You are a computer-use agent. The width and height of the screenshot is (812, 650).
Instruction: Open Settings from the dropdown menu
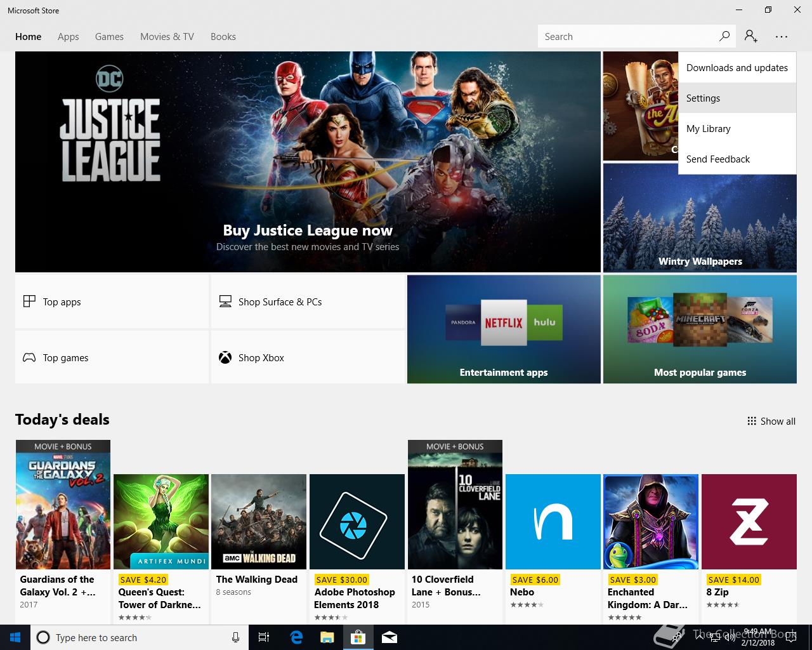pyautogui.click(x=737, y=98)
